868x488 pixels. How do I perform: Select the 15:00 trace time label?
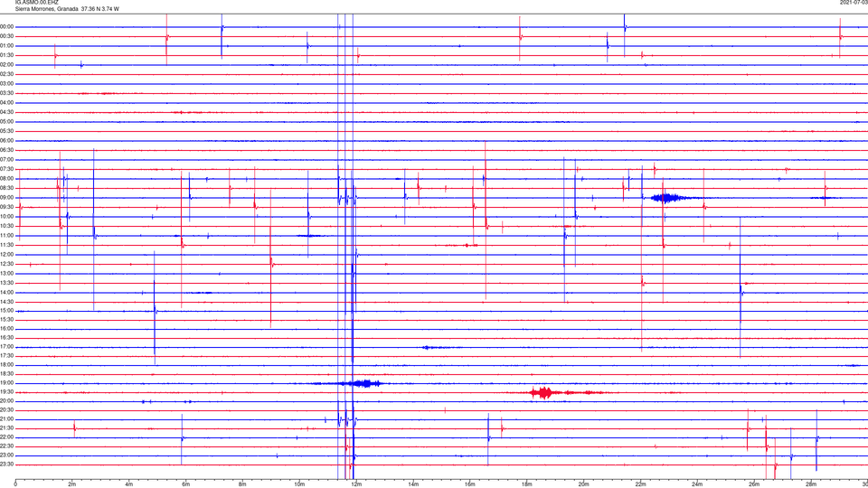pyautogui.click(x=7, y=311)
